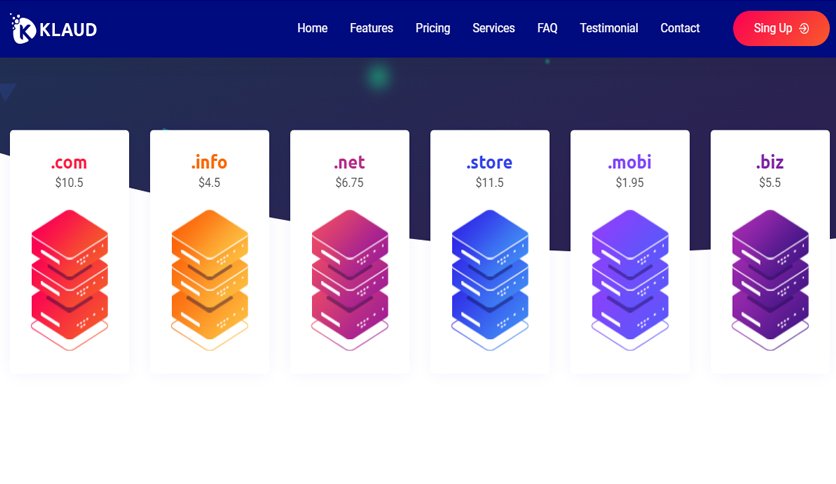Select the orange .info server stack icon
836x484 pixels.
pos(210,280)
